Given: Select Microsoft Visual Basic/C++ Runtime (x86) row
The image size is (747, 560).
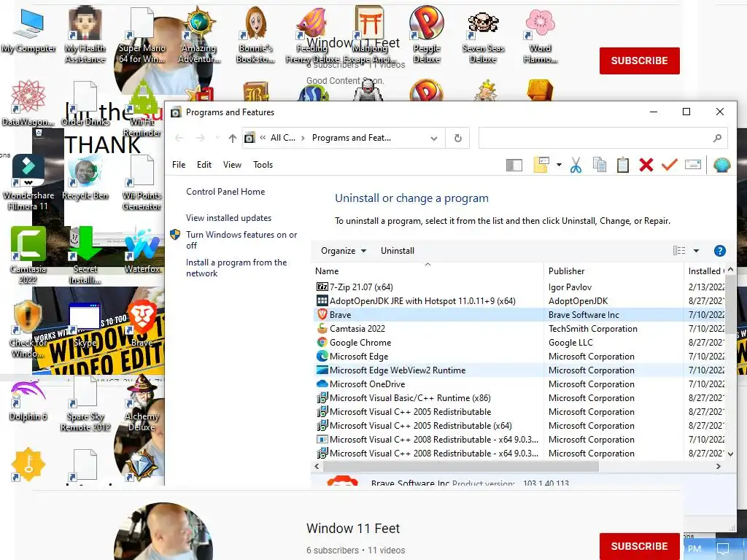Looking at the screenshot, I should pos(519,397).
